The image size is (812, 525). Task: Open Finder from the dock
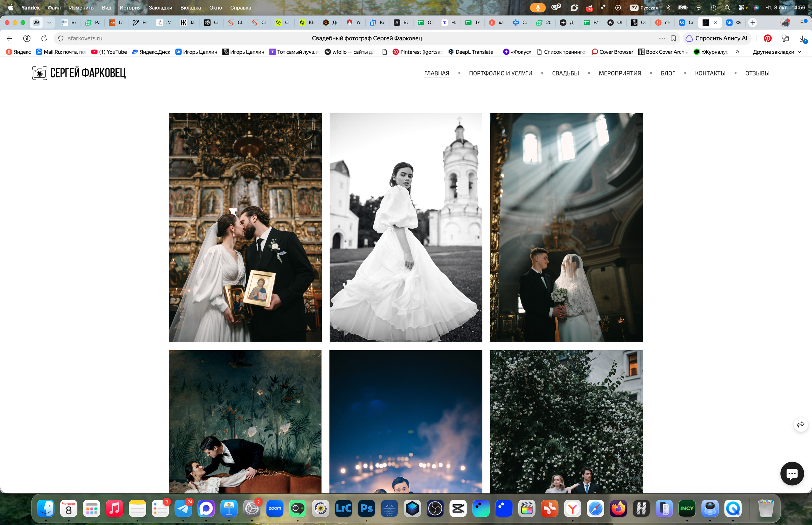coord(46,508)
